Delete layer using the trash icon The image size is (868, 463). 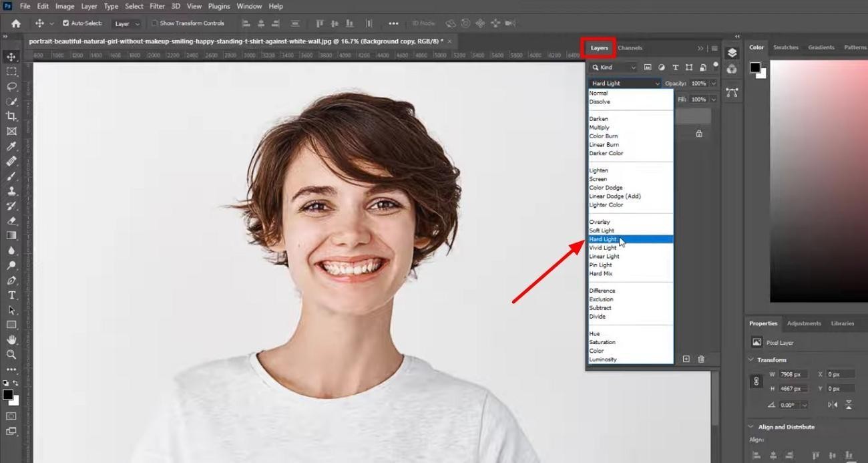click(701, 359)
